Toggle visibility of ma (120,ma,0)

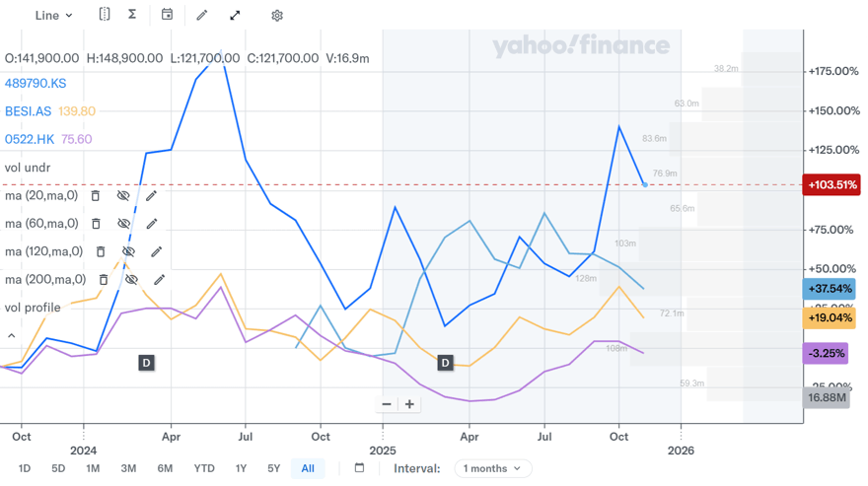128,251
